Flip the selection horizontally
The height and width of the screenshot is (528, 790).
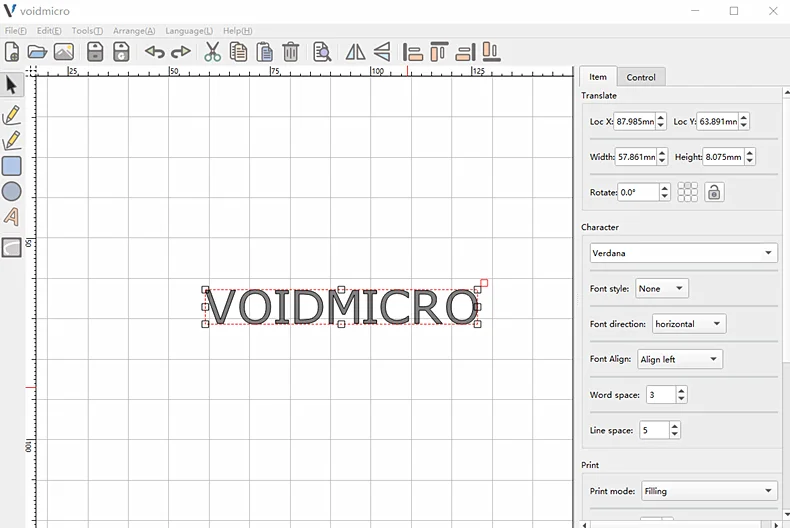click(x=355, y=52)
